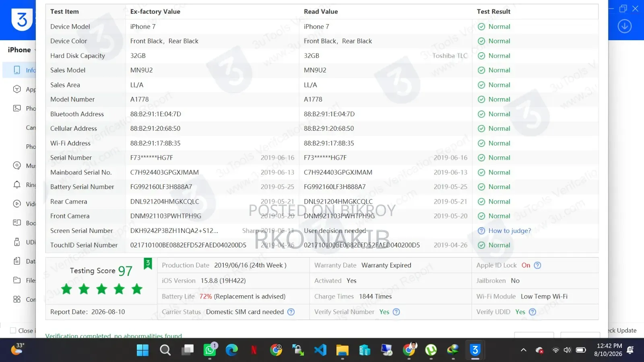This screenshot has height=362, width=644.
Task: Select the Mainboard Serial No. row label
Action: (81, 173)
